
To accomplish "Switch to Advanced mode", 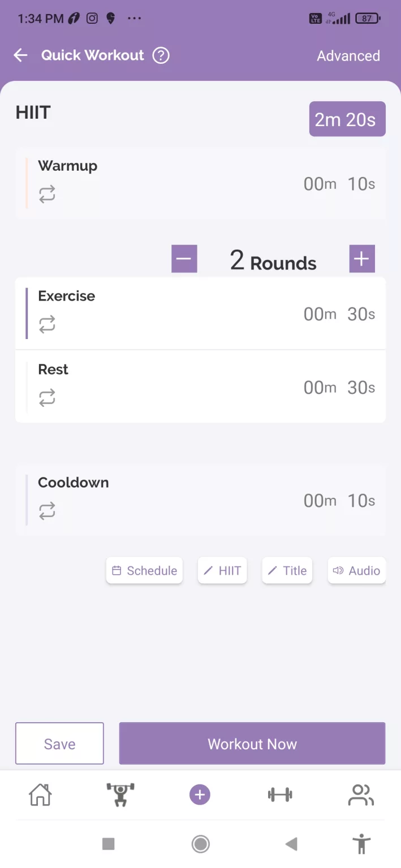I will pos(348,56).
